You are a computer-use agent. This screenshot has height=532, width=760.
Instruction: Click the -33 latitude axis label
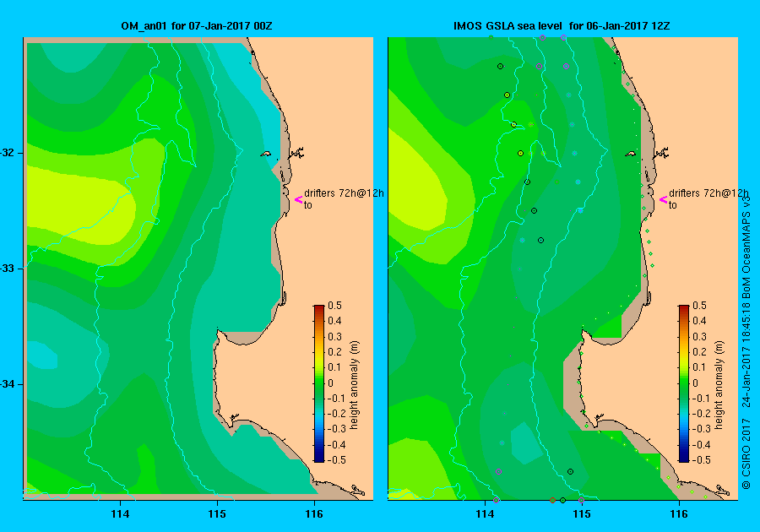point(8,269)
